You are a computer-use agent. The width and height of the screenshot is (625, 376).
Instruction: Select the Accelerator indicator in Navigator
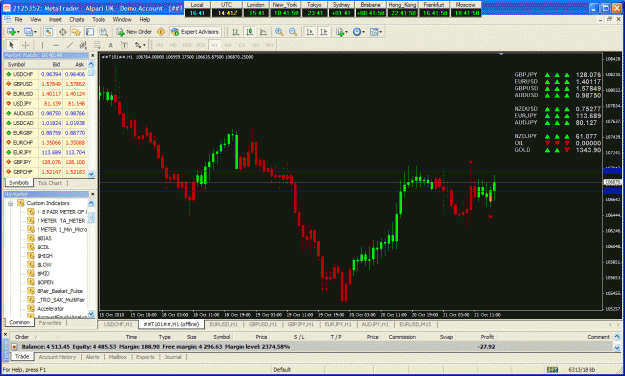pyautogui.click(x=51, y=309)
